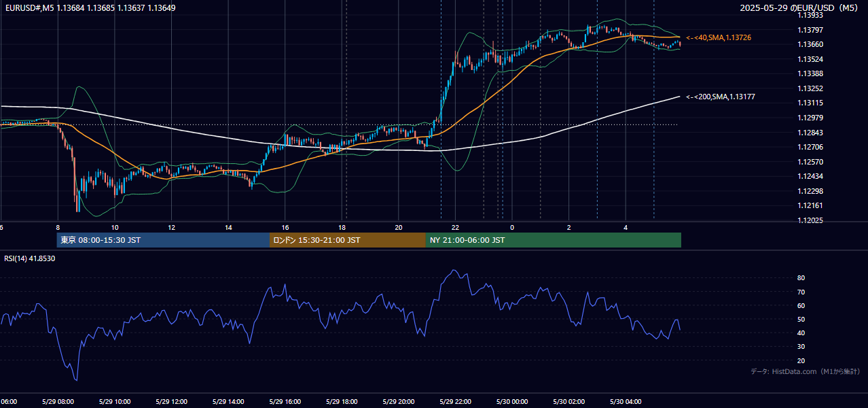Click price axis value 1.13660
Image resolution: width=868 pixels, height=408 pixels.
(x=810, y=44)
